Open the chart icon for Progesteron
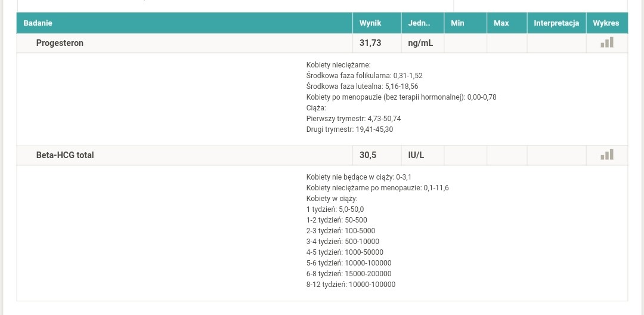 pyautogui.click(x=606, y=43)
